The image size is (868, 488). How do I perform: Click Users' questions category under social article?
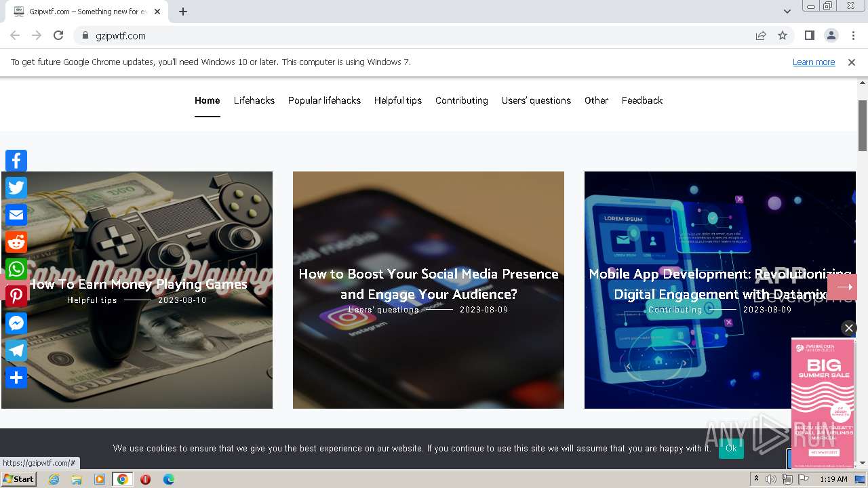[384, 310]
